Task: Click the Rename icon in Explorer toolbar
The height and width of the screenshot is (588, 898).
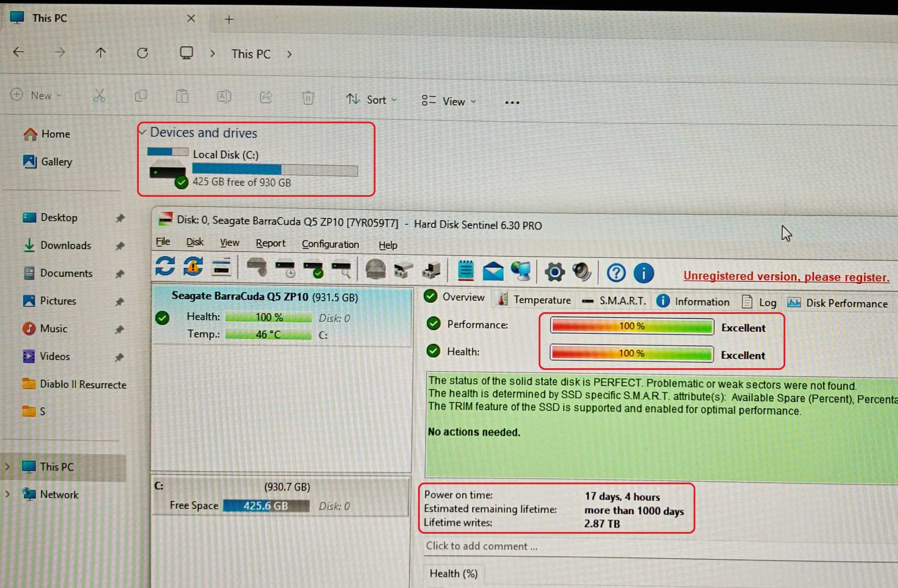Action: point(224,97)
